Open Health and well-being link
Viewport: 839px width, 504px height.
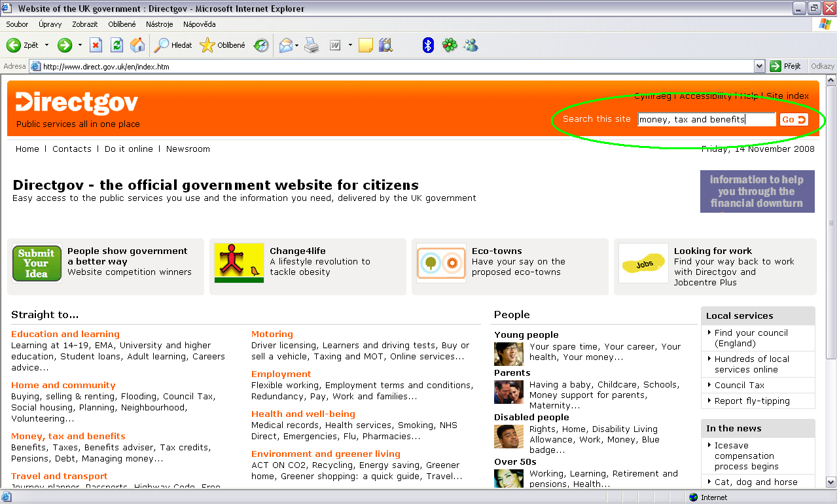tap(303, 414)
